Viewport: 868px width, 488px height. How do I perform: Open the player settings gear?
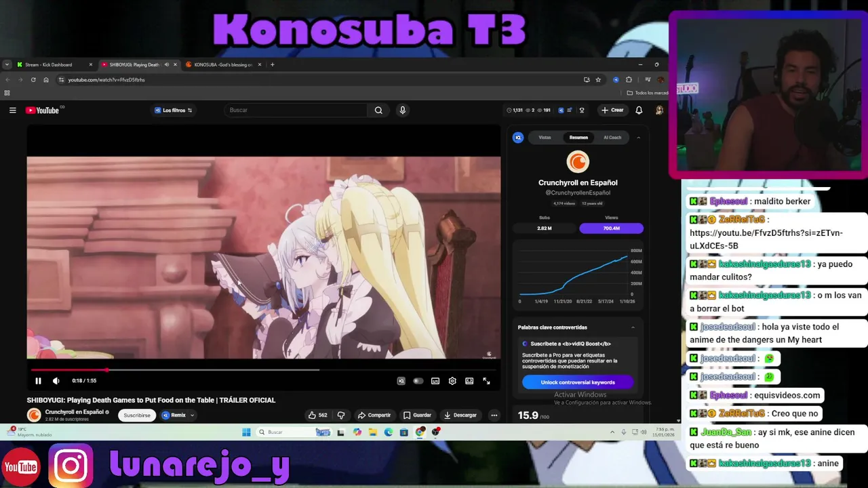(452, 381)
